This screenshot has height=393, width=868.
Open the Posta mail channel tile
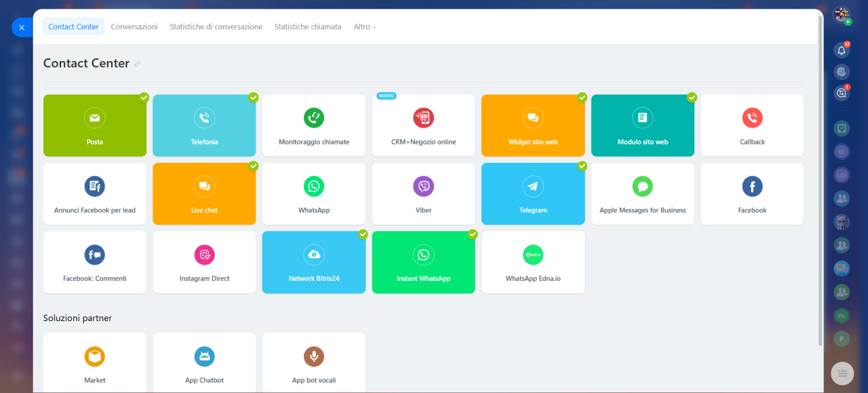pyautogui.click(x=95, y=126)
